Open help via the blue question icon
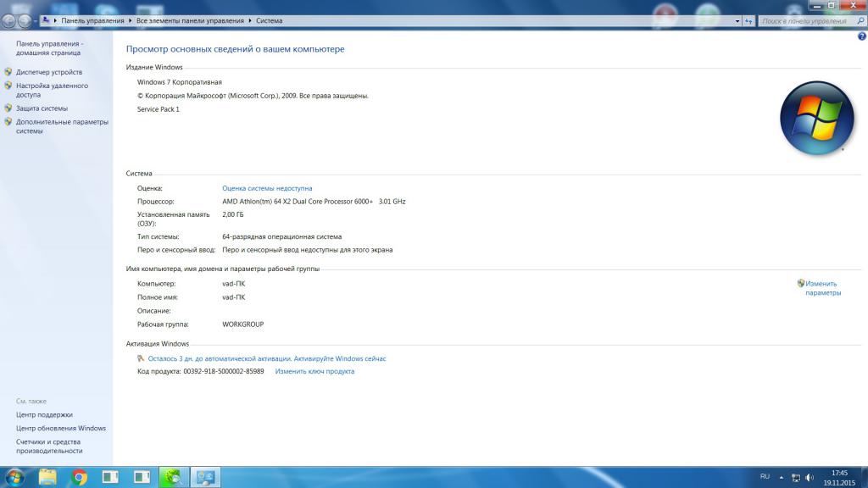Viewport: 868px width, 488px height. tap(861, 36)
